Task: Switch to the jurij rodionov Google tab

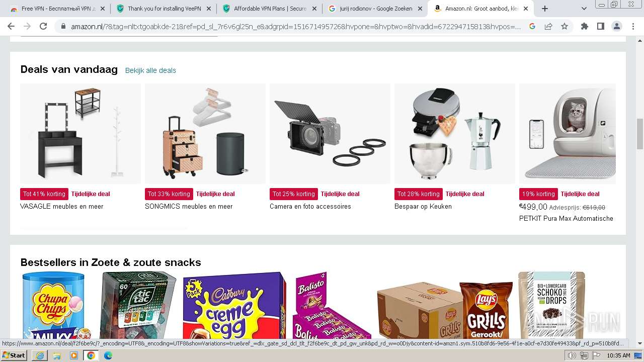Action: [375, 9]
